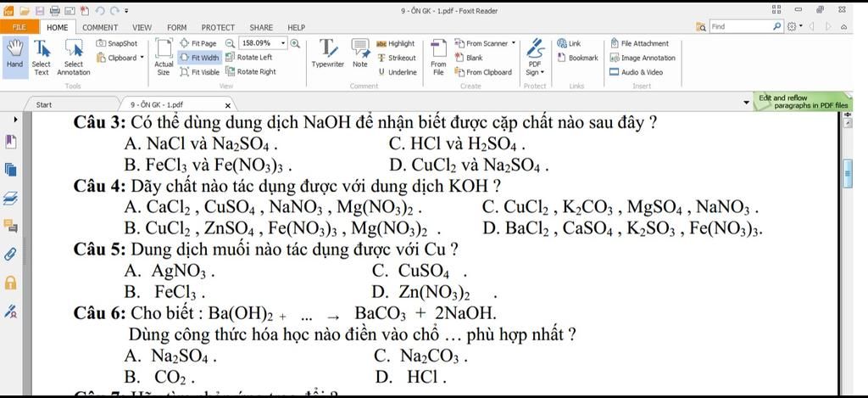Insert Audio & Video

pyautogui.click(x=636, y=72)
